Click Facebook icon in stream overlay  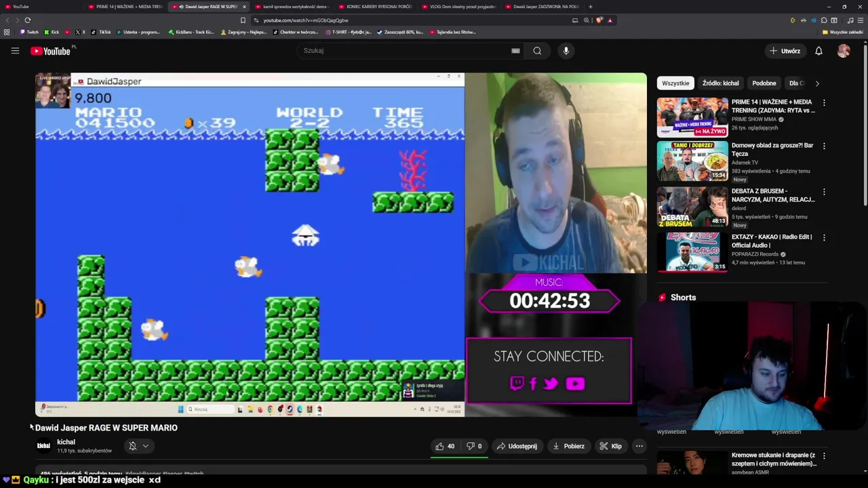[533, 384]
